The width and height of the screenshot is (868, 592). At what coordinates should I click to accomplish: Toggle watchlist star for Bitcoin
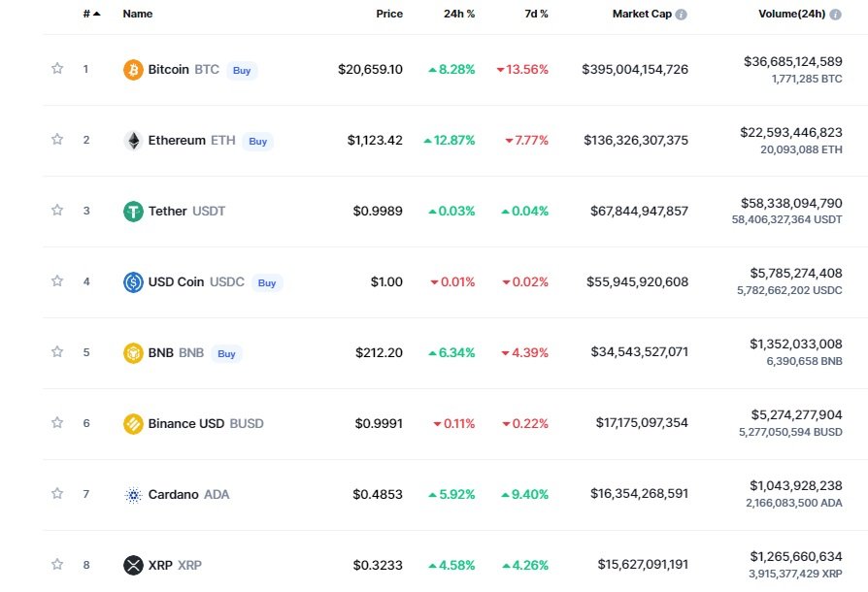coord(57,69)
